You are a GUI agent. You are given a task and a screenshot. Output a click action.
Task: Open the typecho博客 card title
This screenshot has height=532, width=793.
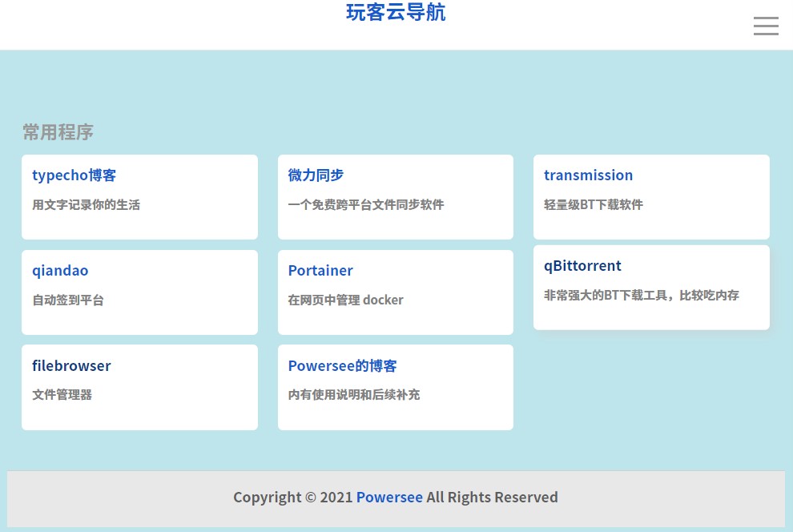pos(74,175)
